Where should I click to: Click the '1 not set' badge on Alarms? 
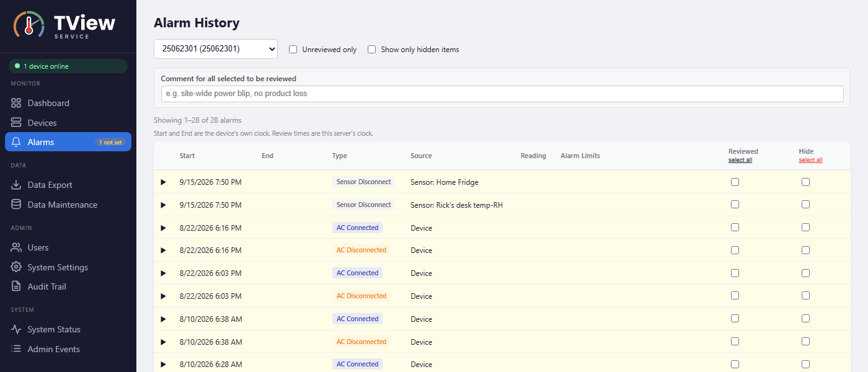(x=111, y=142)
